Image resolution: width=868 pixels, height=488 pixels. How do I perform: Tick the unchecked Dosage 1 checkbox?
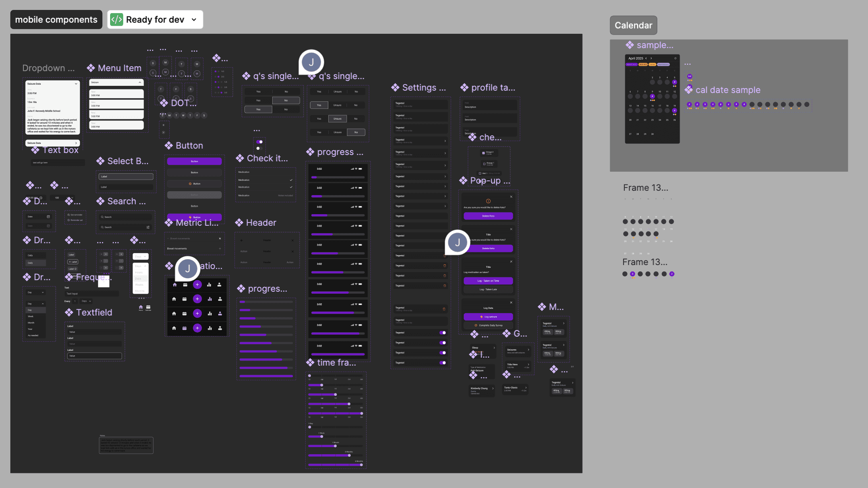click(x=484, y=163)
